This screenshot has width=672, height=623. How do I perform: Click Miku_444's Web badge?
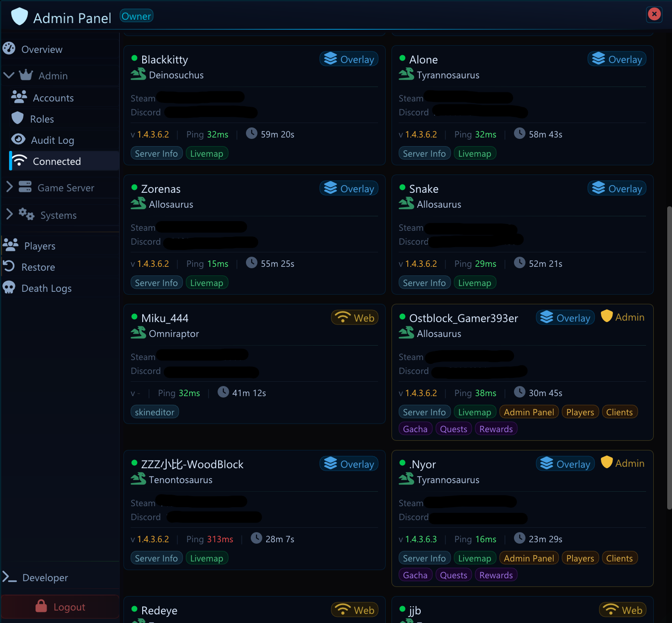click(355, 318)
